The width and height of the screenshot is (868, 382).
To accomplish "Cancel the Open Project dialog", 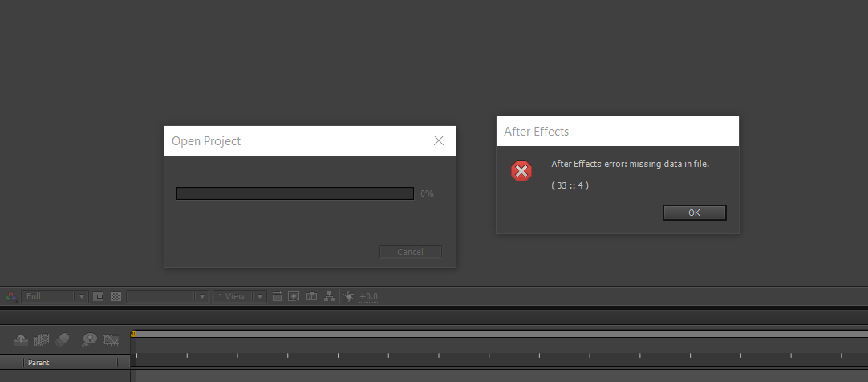I will tap(410, 252).
